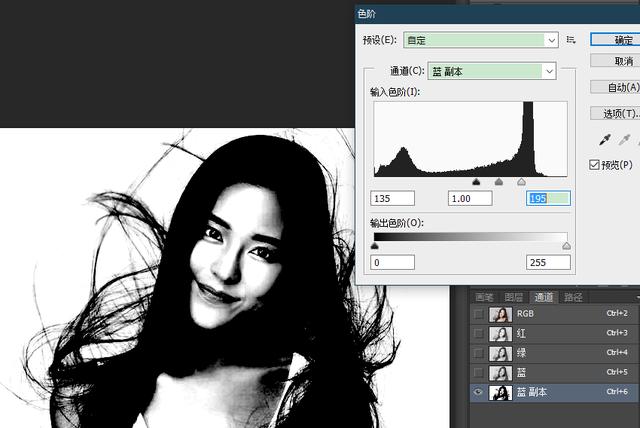Click the input white point triangle handle
This screenshot has height=428, width=640.
[x=521, y=182]
